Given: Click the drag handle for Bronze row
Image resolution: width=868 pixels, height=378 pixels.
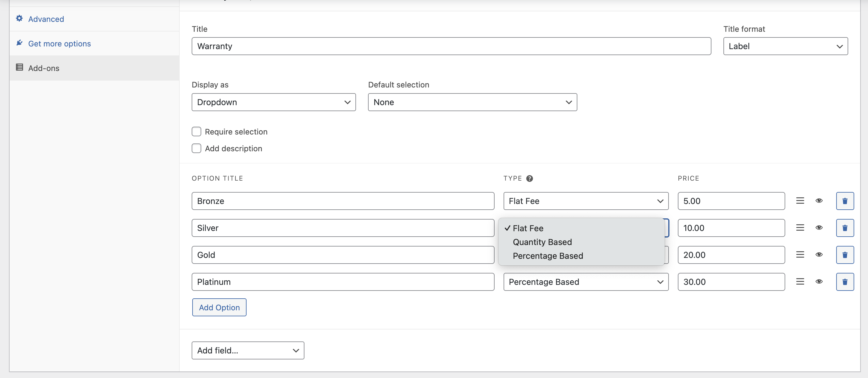Looking at the screenshot, I should pos(800,201).
